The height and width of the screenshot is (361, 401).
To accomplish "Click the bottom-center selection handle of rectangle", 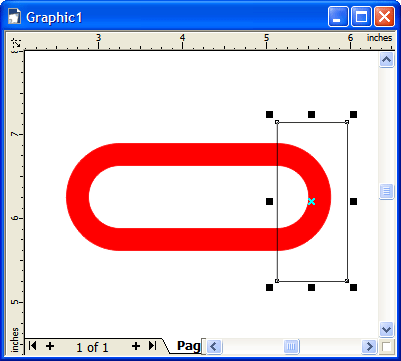I will pyautogui.click(x=311, y=287).
